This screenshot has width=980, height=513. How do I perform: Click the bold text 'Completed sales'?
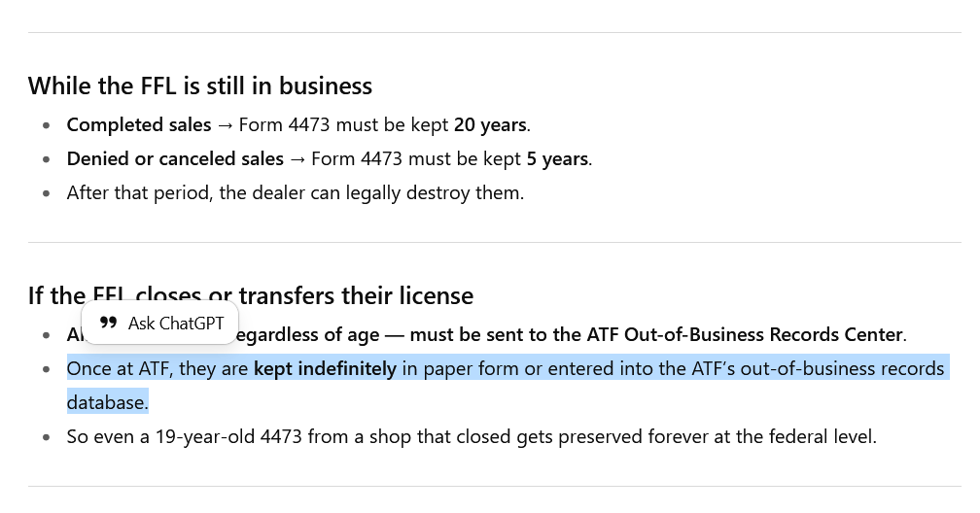139,125
